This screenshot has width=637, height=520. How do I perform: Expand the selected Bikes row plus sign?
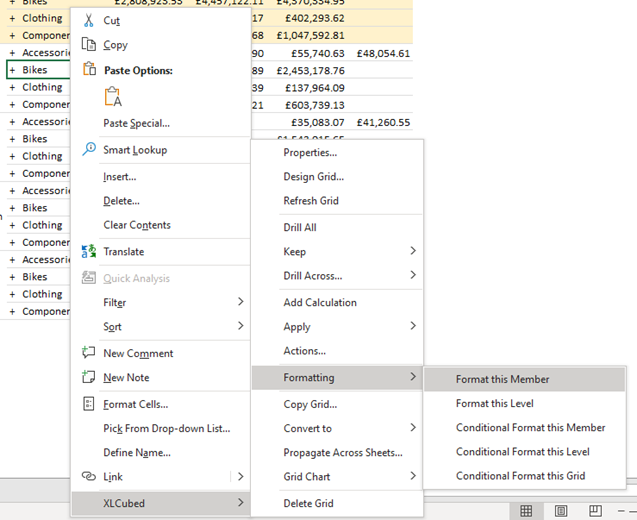click(x=12, y=70)
